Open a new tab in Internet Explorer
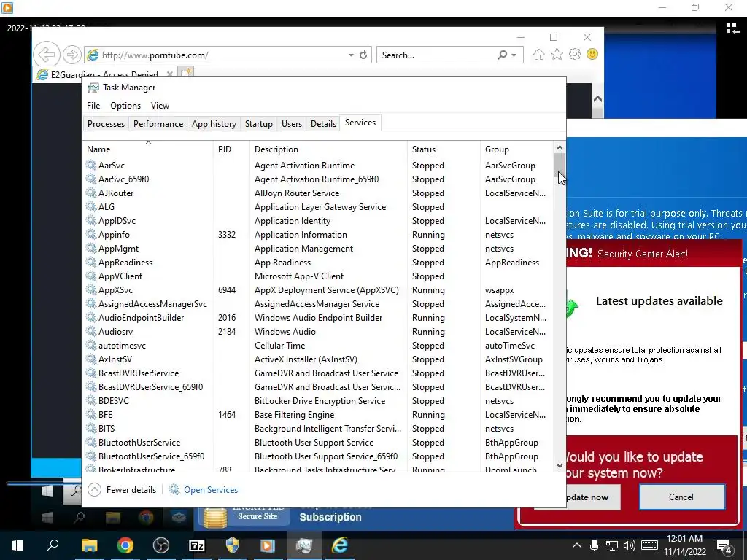 click(186, 72)
